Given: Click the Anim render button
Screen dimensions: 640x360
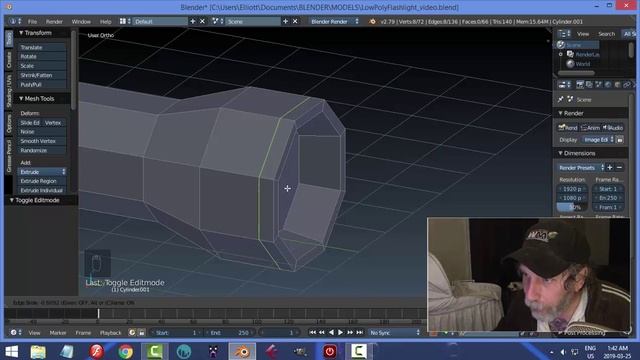Looking at the screenshot, I should click(591, 128).
